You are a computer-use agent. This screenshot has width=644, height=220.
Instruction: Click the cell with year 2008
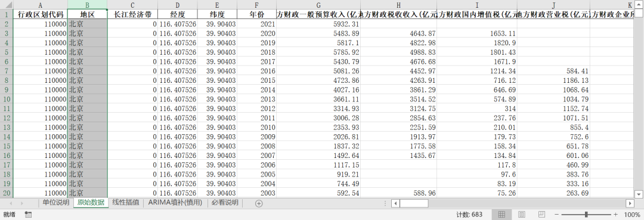coord(256,146)
